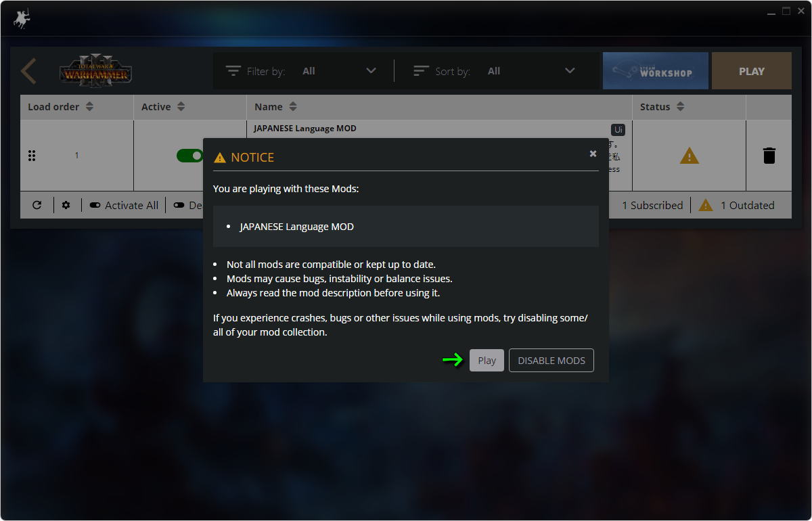Sort by the Load order column
The image size is (812, 521).
click(x=61, y=107)
